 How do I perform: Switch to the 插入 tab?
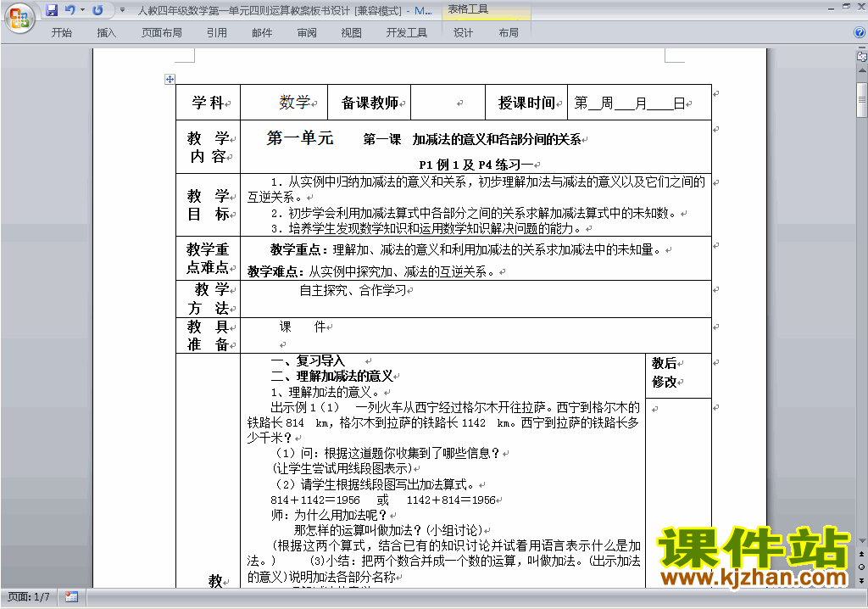pyautogui.click(x=106, y=33)
